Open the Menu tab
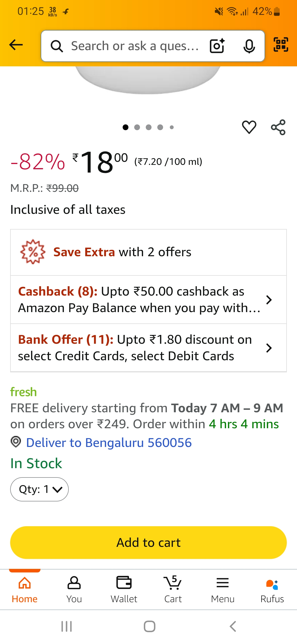297x644 pixels. [x=222, y=589]
